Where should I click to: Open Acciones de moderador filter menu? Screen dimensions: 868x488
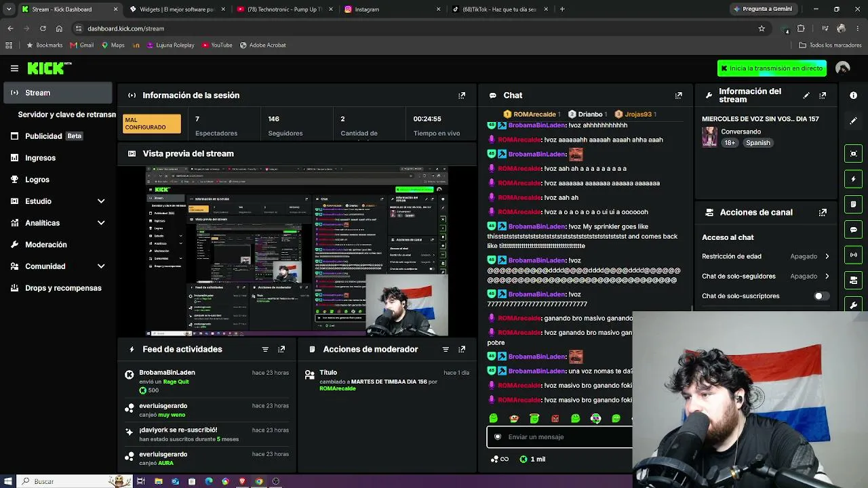[x=446, y=349]
